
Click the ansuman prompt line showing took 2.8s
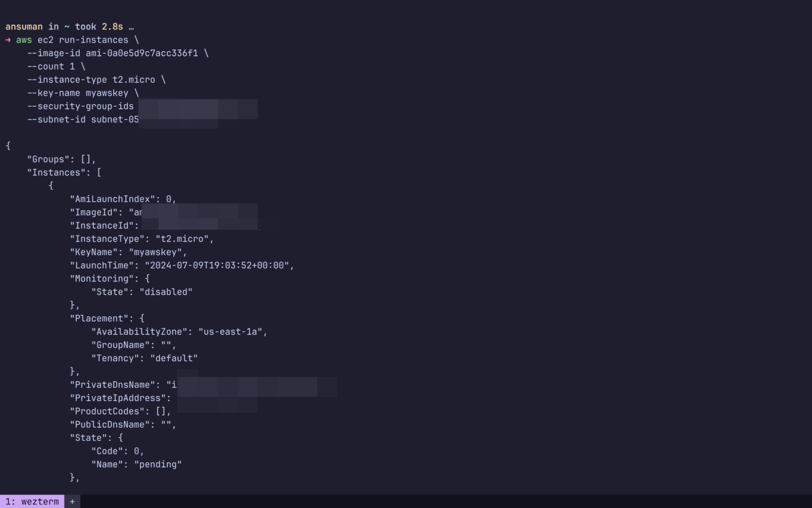pyautogui.click(x=66, y=26)
